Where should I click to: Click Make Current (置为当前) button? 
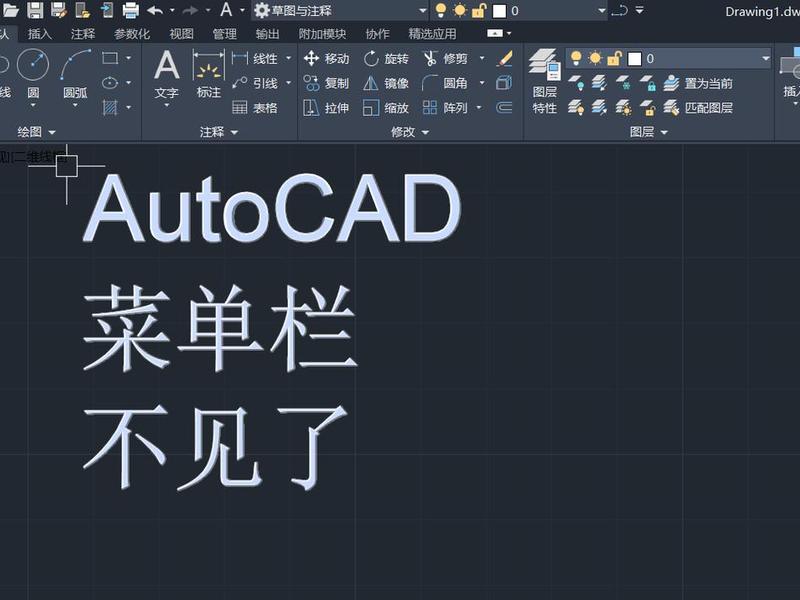click(698, 83)
